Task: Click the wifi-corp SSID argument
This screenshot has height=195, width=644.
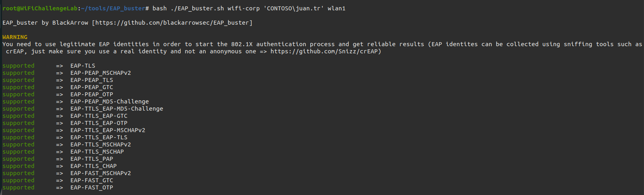Action: pyautogui.click(x=243, y=8)
